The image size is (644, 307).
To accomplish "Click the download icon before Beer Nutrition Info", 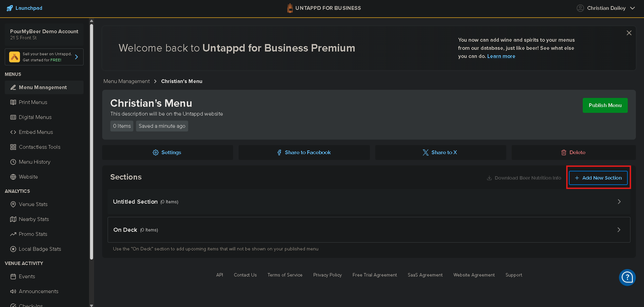I will pos(489,178).
